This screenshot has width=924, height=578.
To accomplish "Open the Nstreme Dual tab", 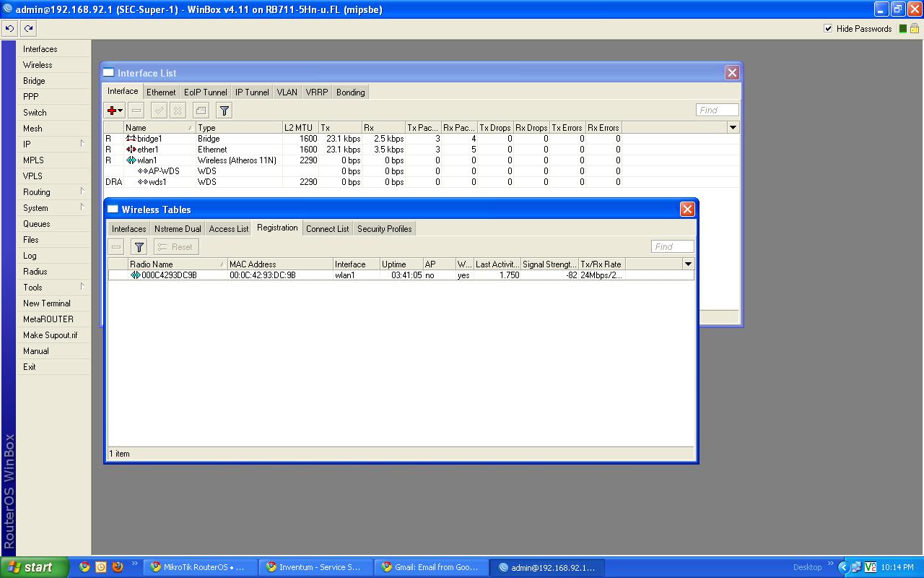I will [x=178, y=228].
